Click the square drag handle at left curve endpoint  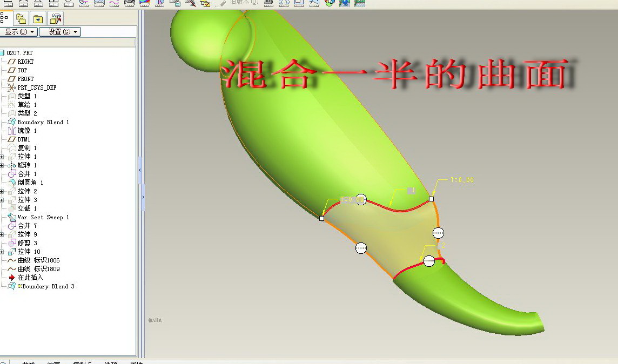[x=321, y=218]
